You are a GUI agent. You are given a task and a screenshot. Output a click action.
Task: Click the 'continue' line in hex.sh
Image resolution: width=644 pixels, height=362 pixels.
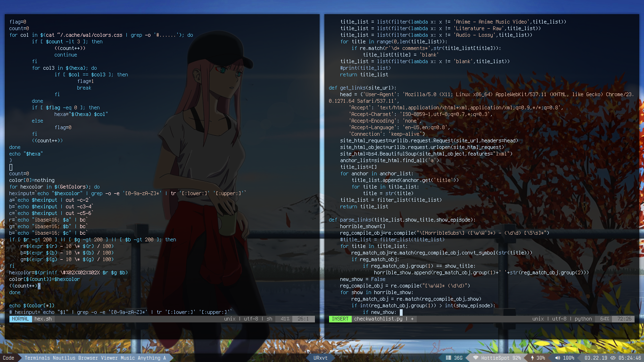(66, 55)
